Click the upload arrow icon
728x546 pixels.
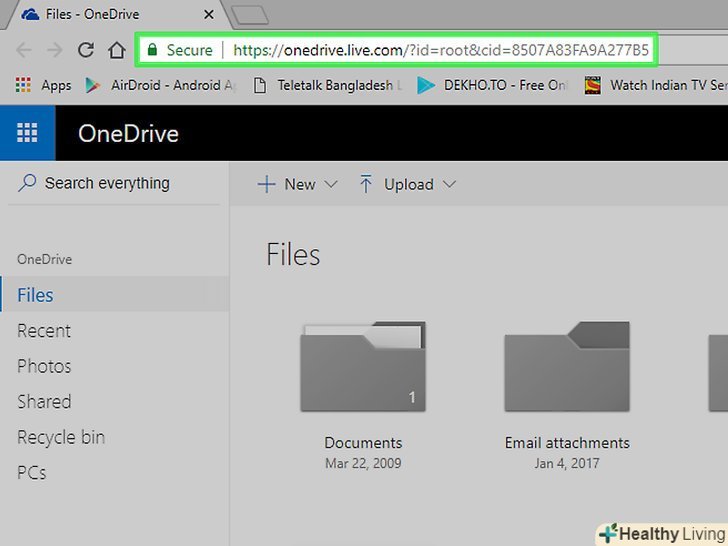[x=366, y=184]
